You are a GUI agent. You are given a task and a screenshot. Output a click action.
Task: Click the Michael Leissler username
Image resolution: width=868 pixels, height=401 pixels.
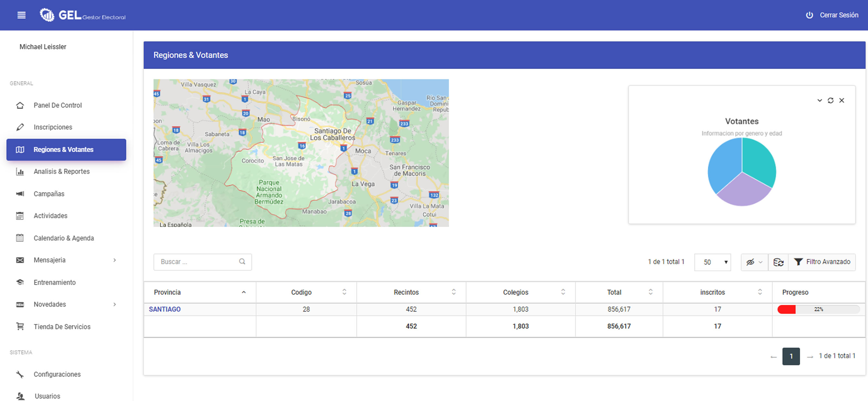pyautogui.click(x=43, y=47)
